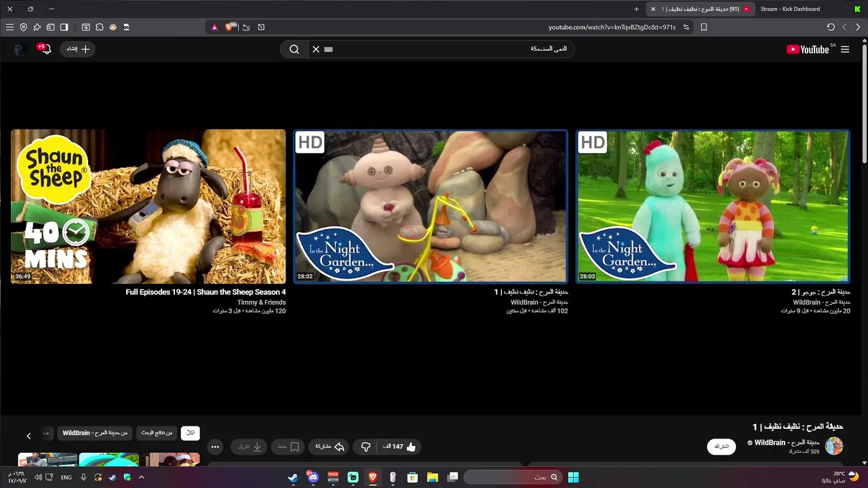The image size is (868, 488).
Task: Focus the YouTube search input field
Action: [441, 49]
